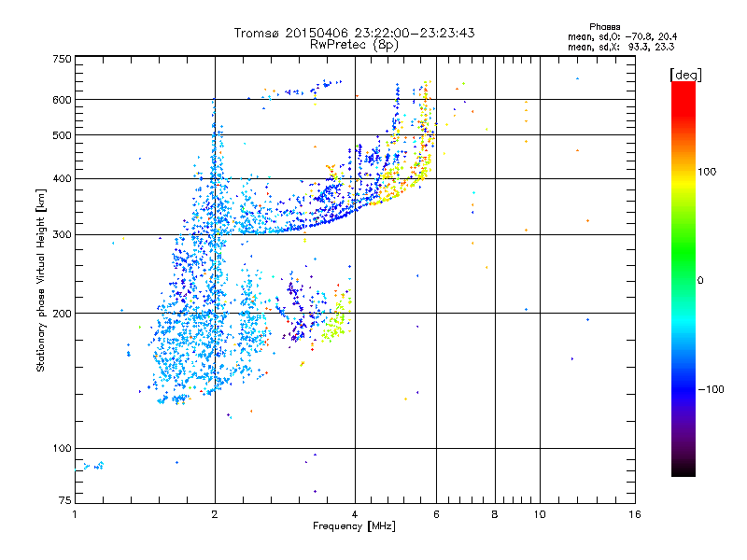
Task: Click the '[deg]' colorbar unit label
Action: pyautogui.click(x=685, y=75)
